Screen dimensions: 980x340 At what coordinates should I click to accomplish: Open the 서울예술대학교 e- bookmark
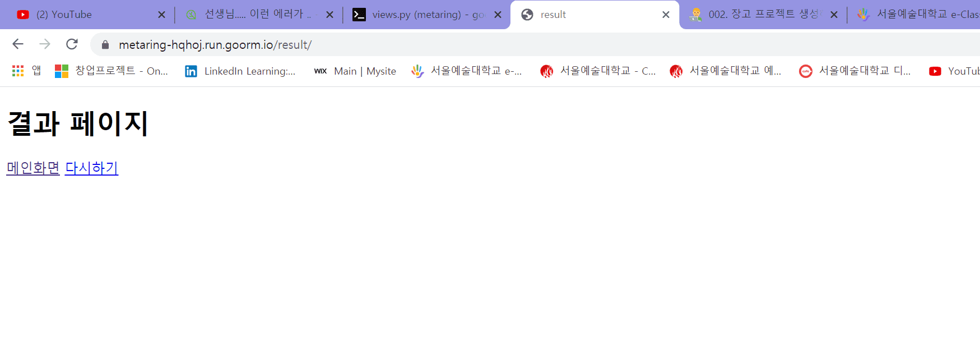[466, 71]
